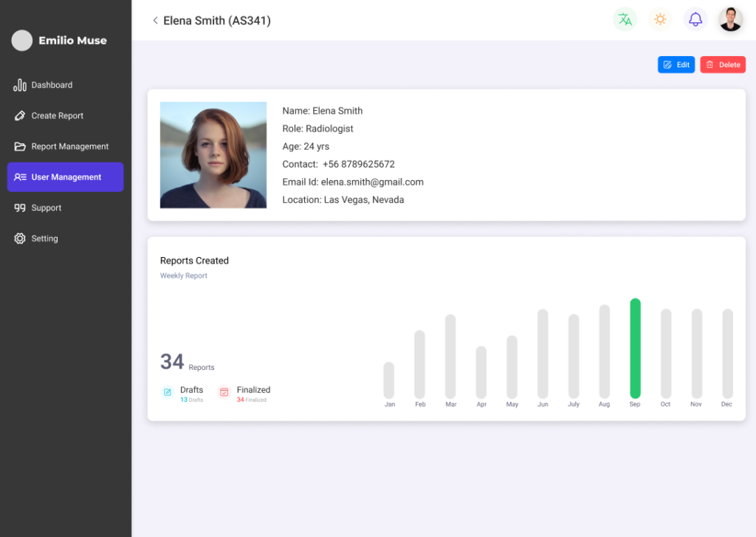Image resolution: width=756 pixels, height=537 pixels.
Task: Open the user profile avatar menu
Action: point(731,20)
